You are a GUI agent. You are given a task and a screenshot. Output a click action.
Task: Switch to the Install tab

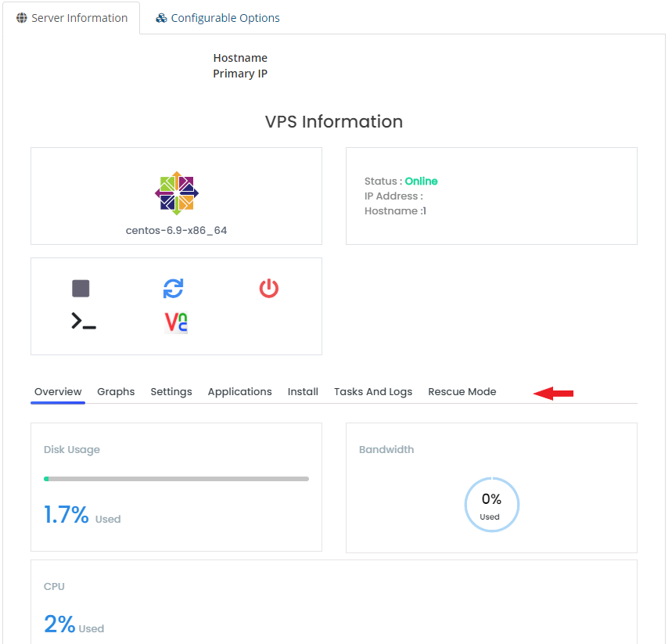303,392
